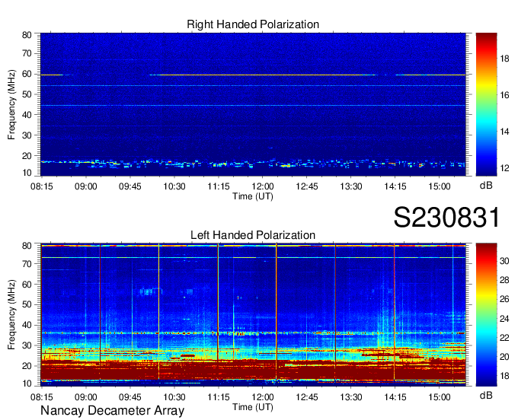Click the 18 dB tick on upper color bar

coord(504,59)
